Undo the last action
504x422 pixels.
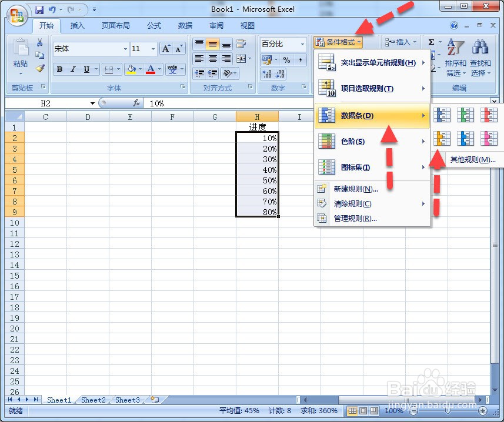coord(52,9)
